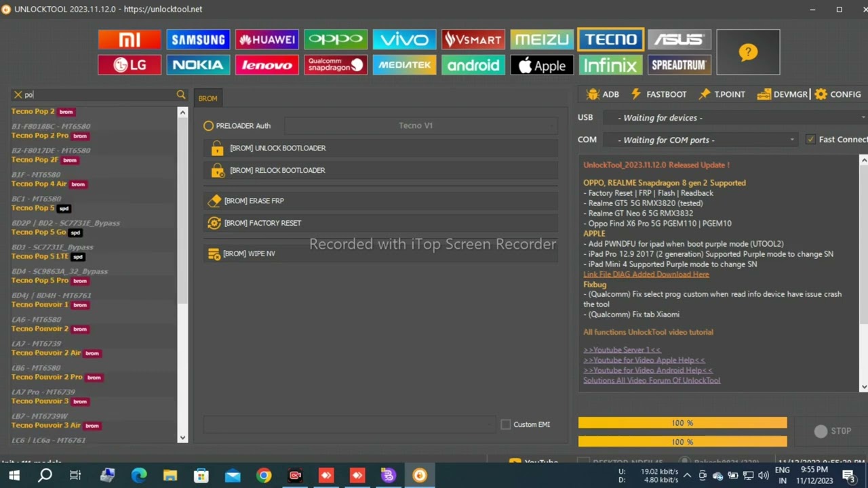Open the CONFIG tab

pyautogui.click(x=837, y=94)
